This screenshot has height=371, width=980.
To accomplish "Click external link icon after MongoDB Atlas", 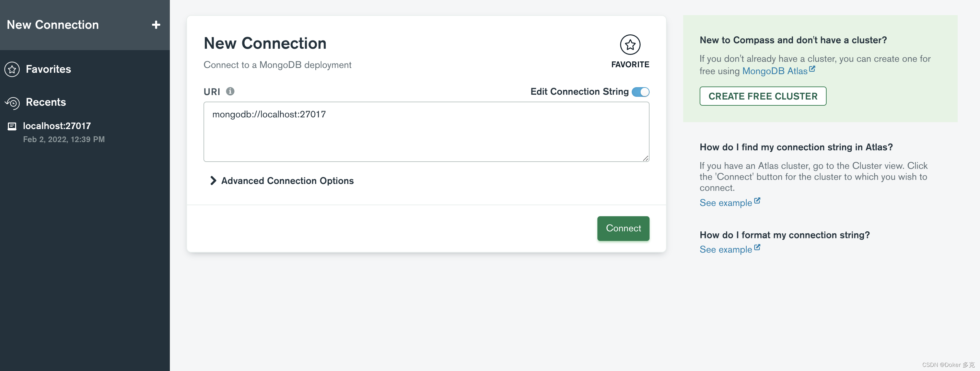I will (813, 69).
